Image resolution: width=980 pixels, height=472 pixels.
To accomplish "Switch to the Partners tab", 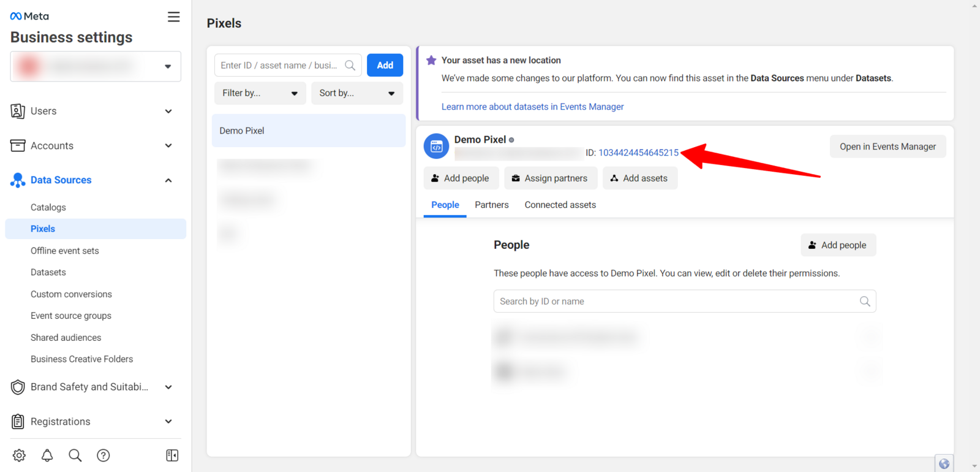I will tap(491, 205).
